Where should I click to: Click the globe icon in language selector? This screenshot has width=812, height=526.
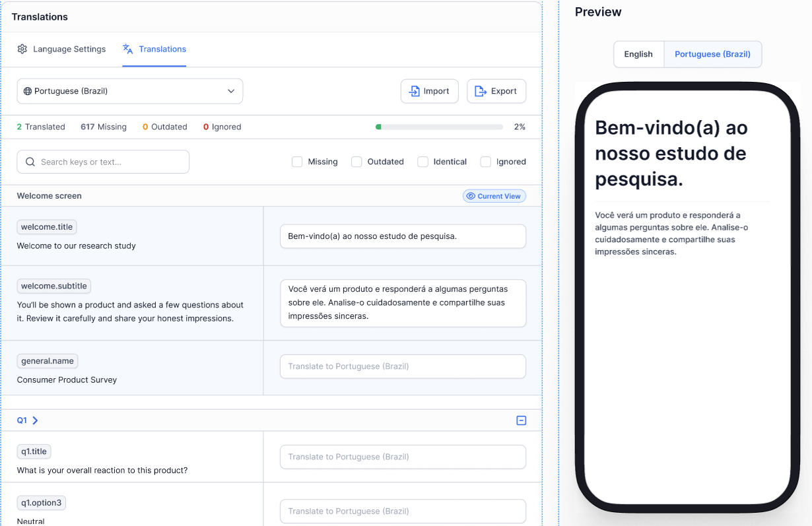coord(27,91)
